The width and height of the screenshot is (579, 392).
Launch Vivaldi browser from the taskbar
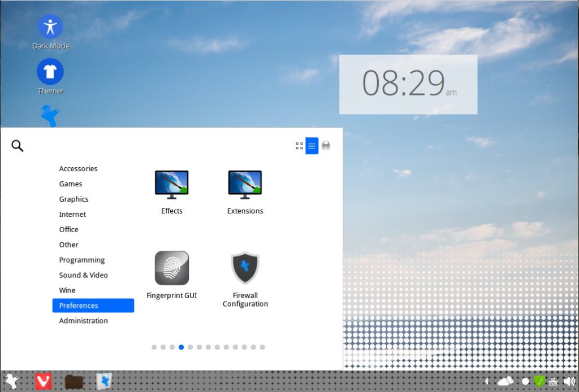(44, 381)
